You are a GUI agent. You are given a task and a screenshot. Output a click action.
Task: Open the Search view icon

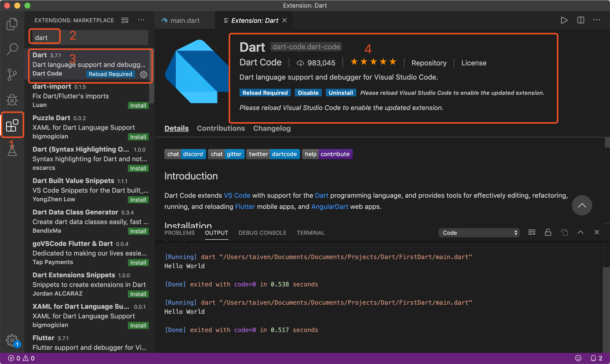pos(12,49)
